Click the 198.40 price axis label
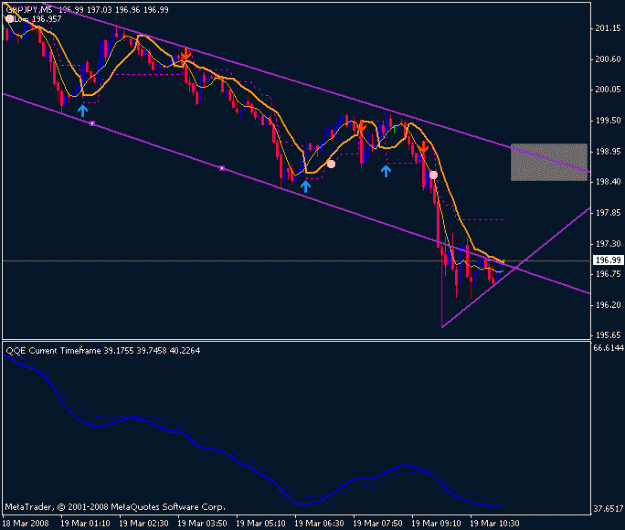Screen dimensions: 625x530 pos(608,182)
